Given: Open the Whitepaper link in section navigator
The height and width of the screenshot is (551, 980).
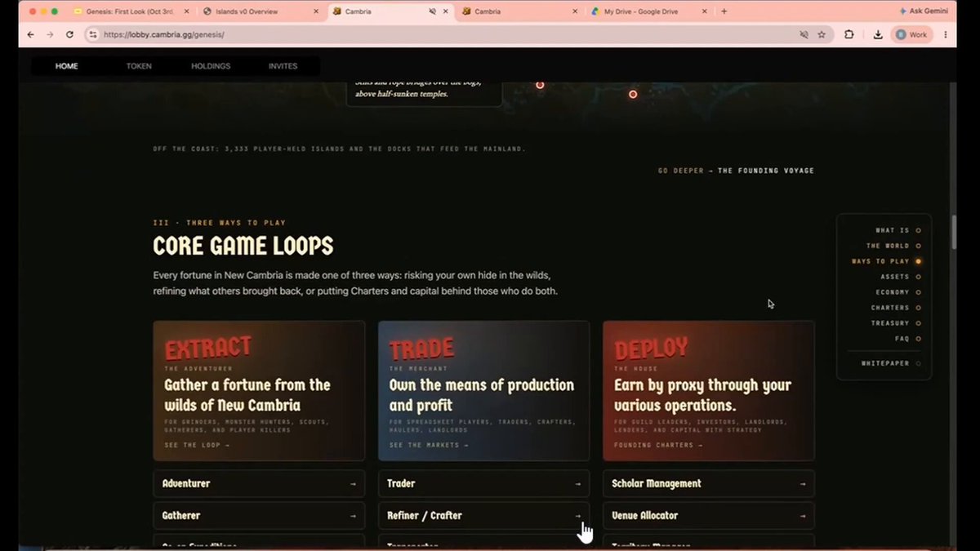Looking at the screenshot, I should tap(891, 363).
